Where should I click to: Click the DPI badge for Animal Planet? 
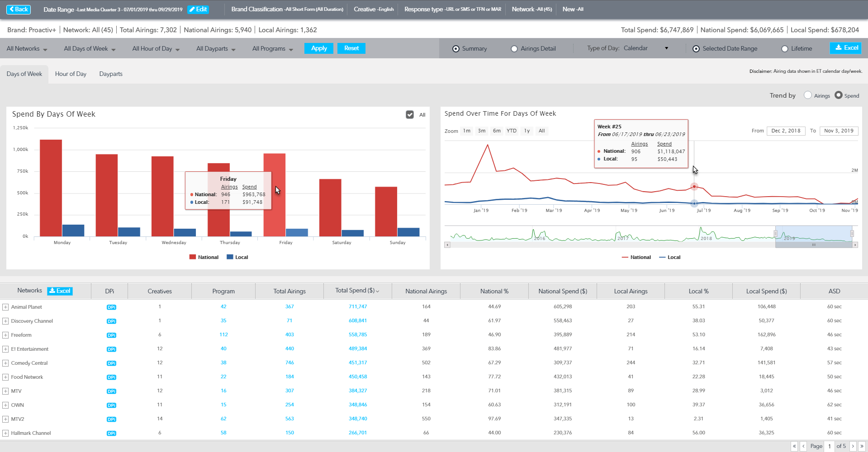coord(111,307)
